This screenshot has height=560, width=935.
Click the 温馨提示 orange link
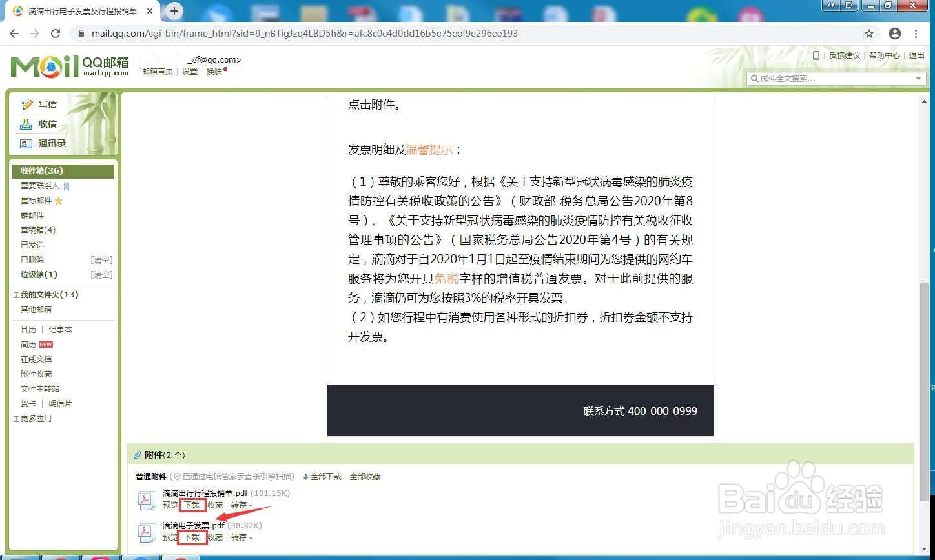click(x=429, y=150)
